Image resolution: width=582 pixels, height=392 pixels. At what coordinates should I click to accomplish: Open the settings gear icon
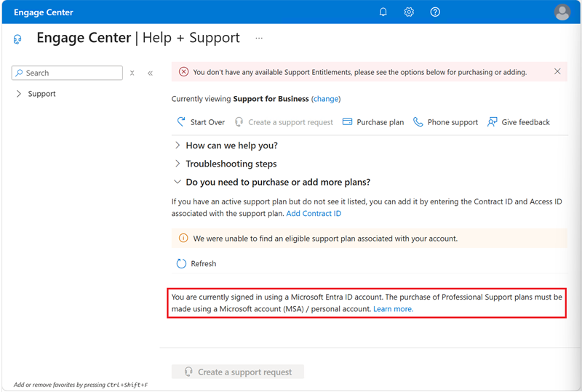pos(409,12)
